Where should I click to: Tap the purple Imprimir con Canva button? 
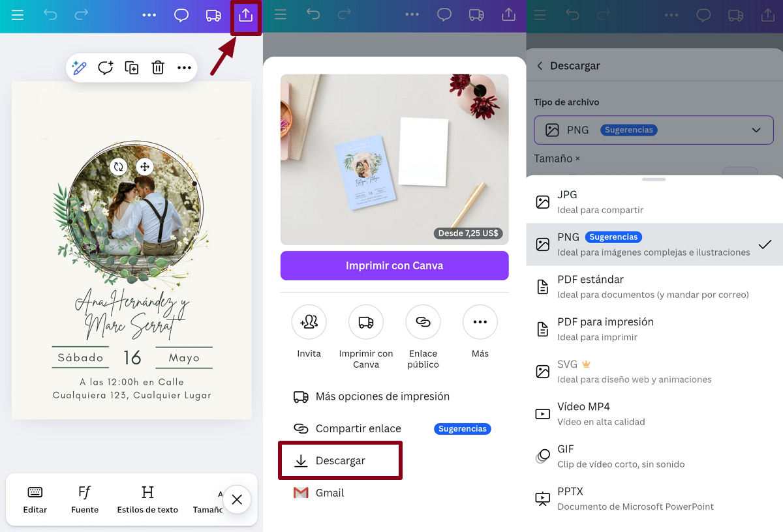tap(395, 265)
